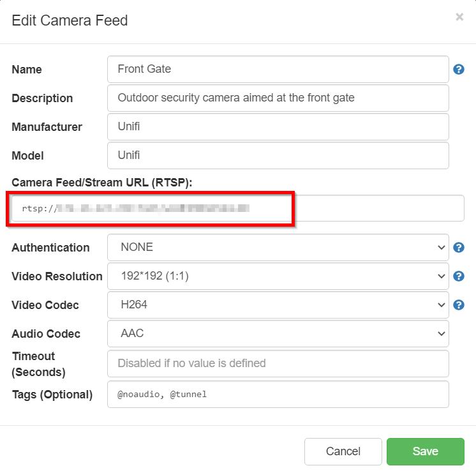This screenshot has height=475, width=476.
Task: Expand the Authentication dropdown set to NONE
Action: click(278, 248)
